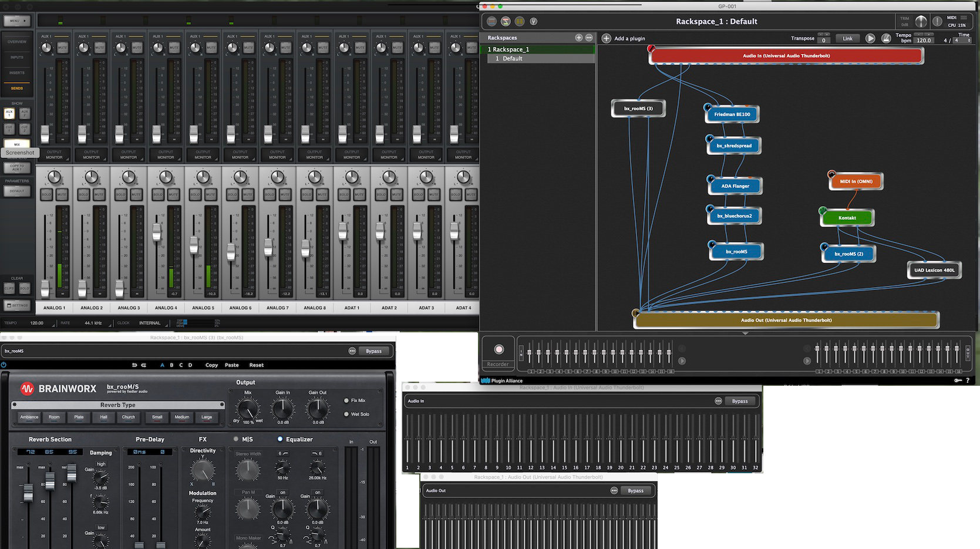Click the undo arrow in bx_rooMS toolbar

pyautogui.click(x=134, y=365)
